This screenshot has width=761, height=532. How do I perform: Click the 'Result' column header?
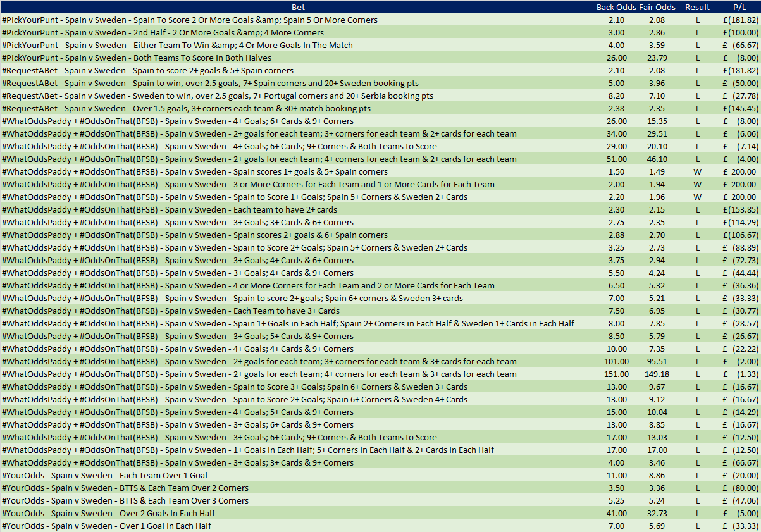pos(698,7)
